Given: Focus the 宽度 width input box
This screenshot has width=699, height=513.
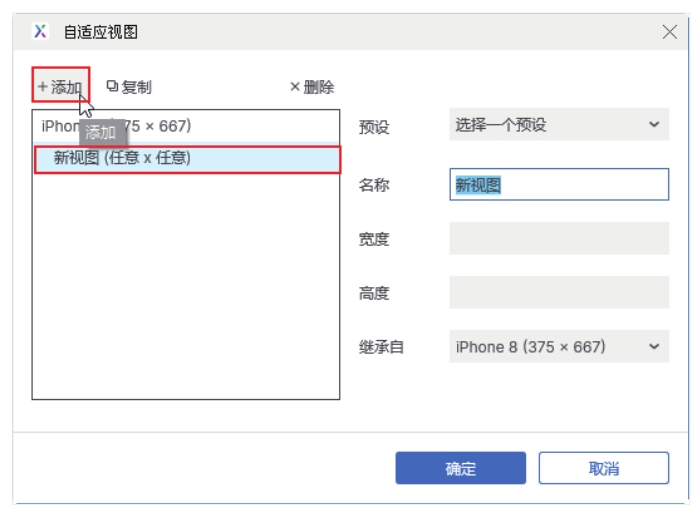Looking at the screenshot, I should point(558,239).
